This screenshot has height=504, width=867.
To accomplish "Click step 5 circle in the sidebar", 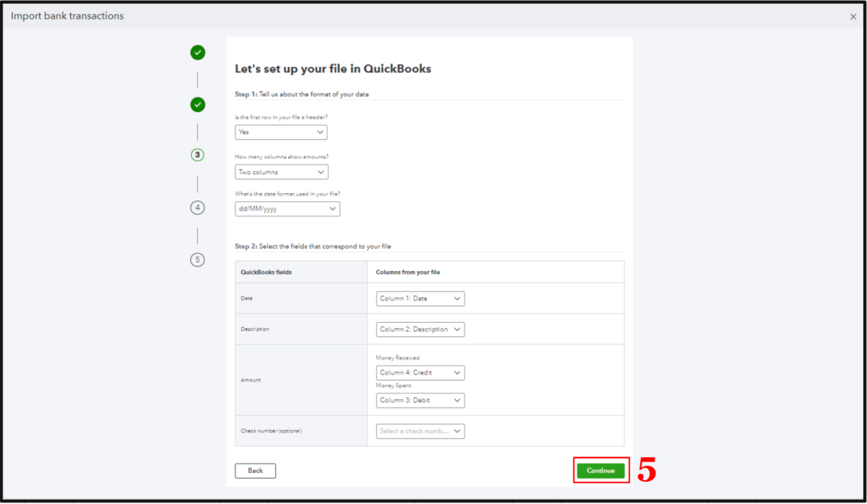I will [x=197, y=260].
